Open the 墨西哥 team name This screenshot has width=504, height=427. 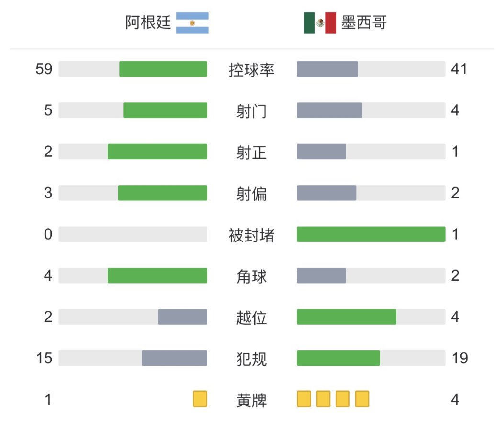coord(364,22)
